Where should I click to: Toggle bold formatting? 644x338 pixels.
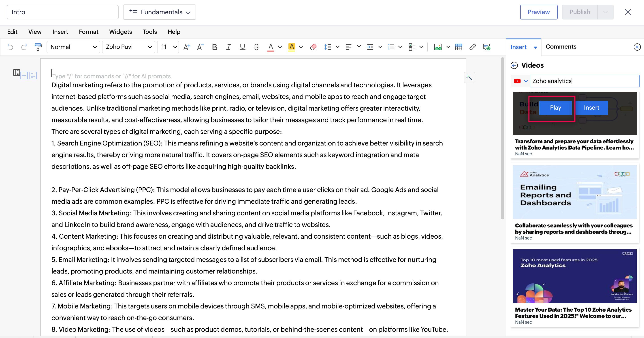point(214,47)
